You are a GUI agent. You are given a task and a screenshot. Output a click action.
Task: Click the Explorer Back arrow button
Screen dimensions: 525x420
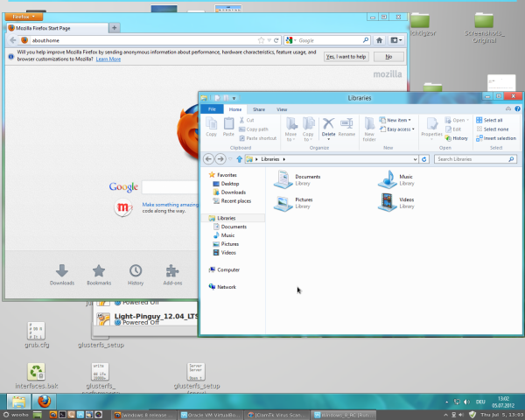click(x=208, y=159)
